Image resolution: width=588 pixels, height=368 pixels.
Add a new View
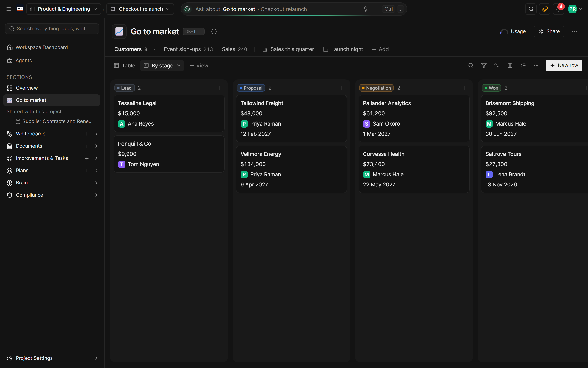click(199, 65)
